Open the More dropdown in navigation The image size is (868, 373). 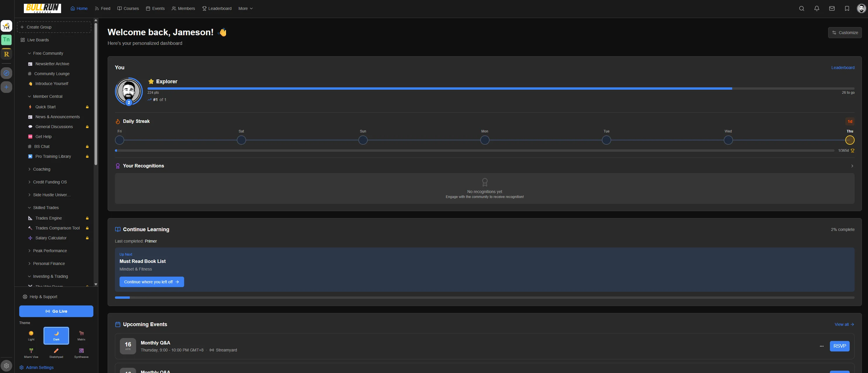[245, 8]
